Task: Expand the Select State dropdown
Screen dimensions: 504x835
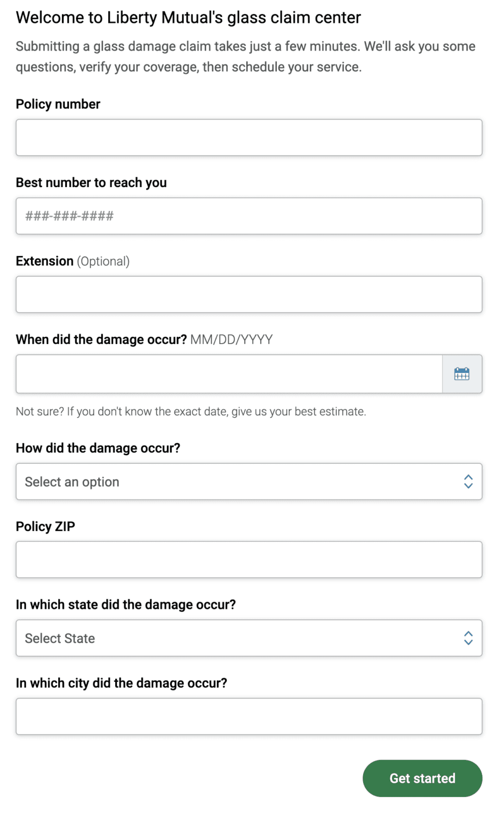Action: [x=248, y=638]
